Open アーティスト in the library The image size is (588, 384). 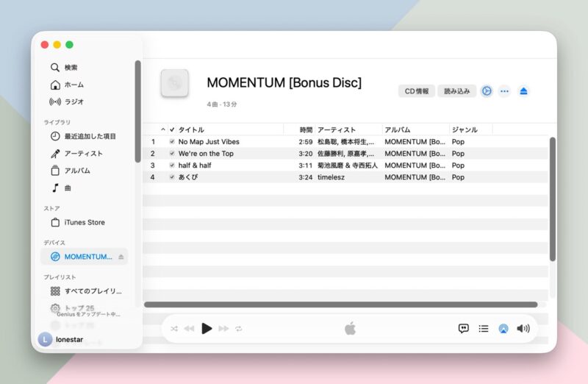[76, 154]
